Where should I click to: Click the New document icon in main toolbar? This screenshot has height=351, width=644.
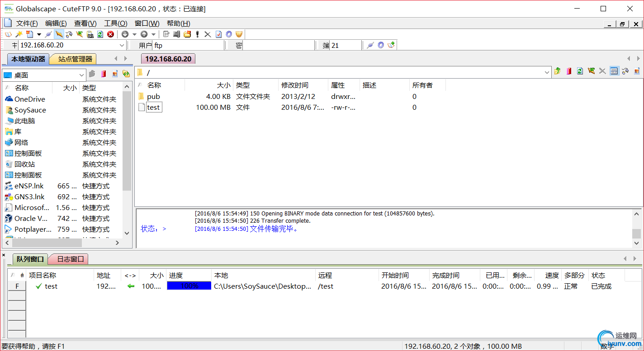tap(29, 34)
